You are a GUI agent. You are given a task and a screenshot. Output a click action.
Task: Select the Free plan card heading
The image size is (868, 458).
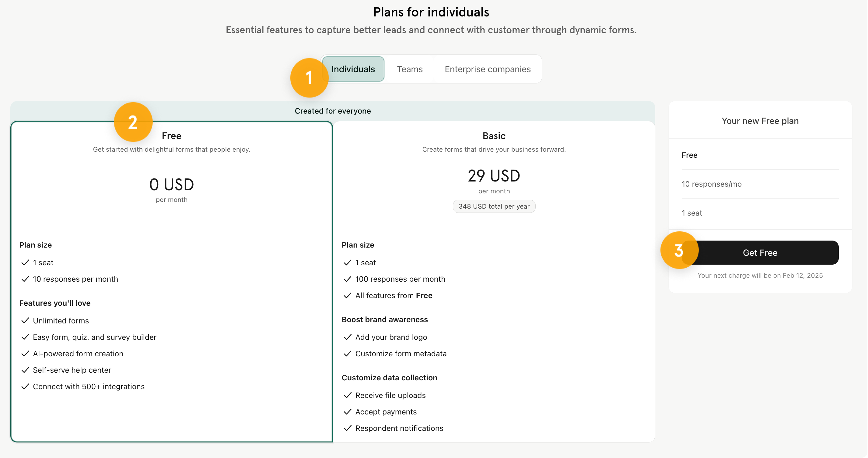click(172, 136)
